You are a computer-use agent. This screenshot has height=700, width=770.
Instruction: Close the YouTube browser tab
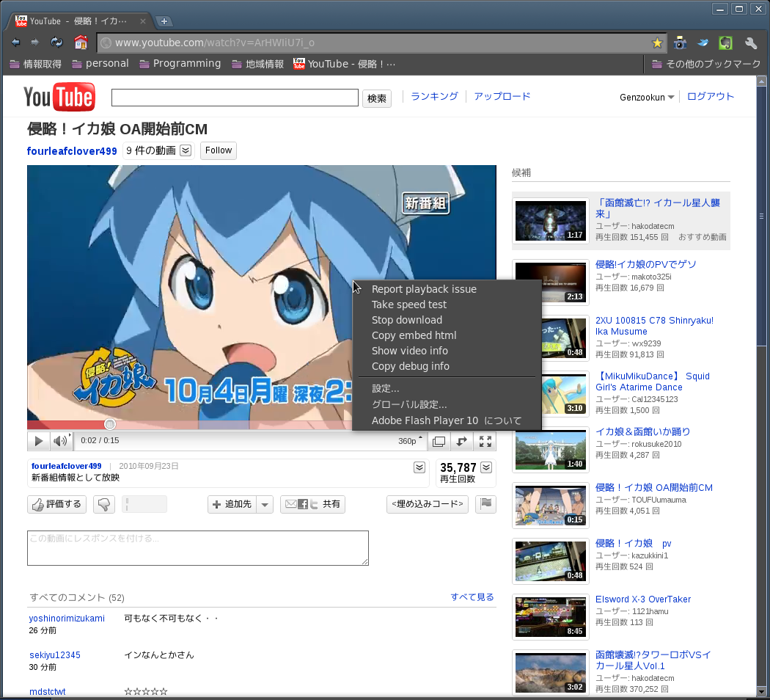142,21
